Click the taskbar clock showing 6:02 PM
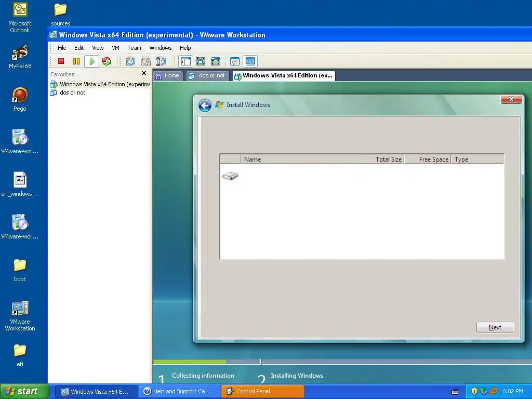Viewport: 532px width, 399px height. tap(513, 392)
